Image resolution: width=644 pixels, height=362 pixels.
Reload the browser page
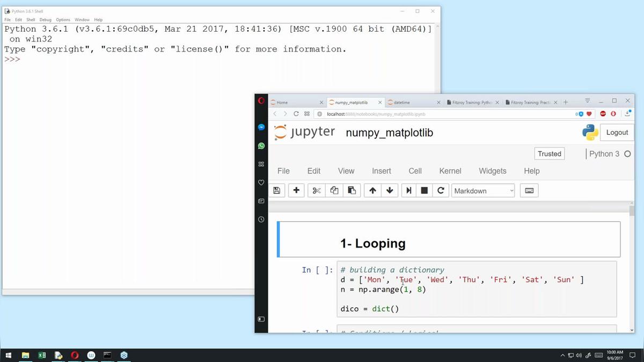pyautogui.click(x=296, y=114)
